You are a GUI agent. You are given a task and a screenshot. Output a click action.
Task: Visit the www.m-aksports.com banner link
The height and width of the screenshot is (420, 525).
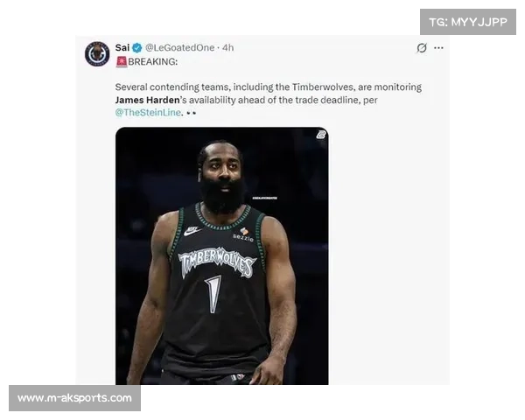click(x=75, y=398)
